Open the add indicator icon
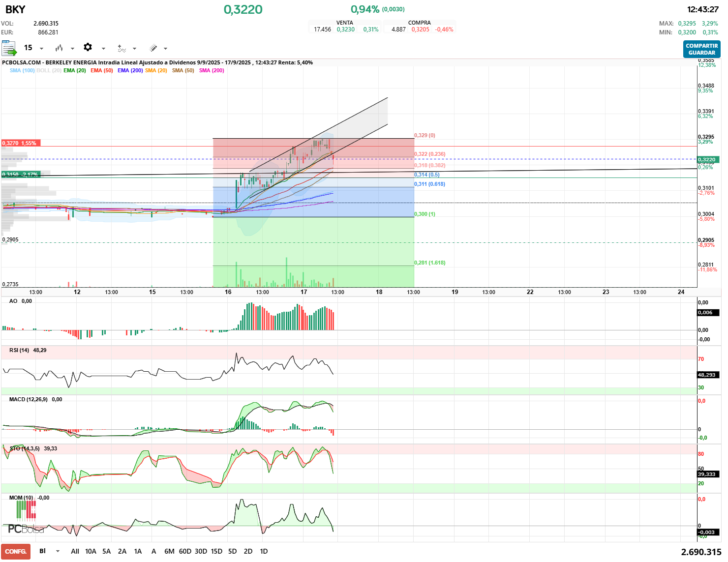 121,48
